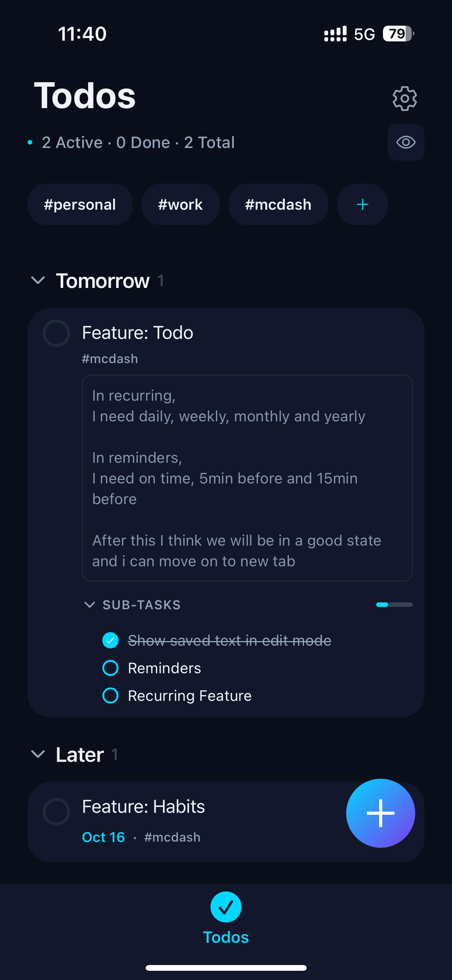Tap the Todos checkmark tab icon
Screen dimensions: 452x980
click(226, 907)
